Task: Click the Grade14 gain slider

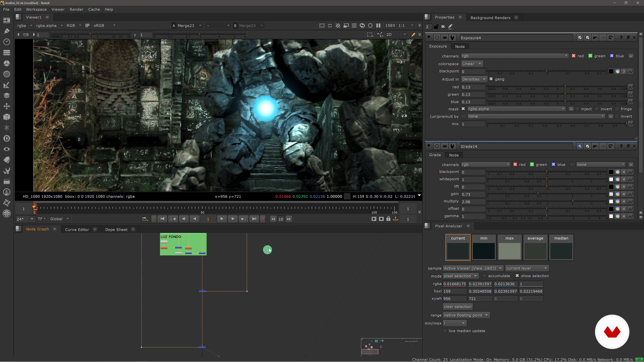Action: point(547,194)
